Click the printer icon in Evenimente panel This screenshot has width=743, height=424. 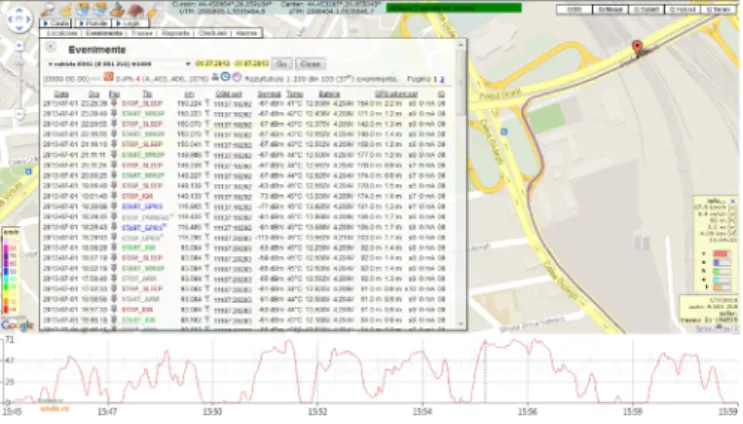click(215, 77)
